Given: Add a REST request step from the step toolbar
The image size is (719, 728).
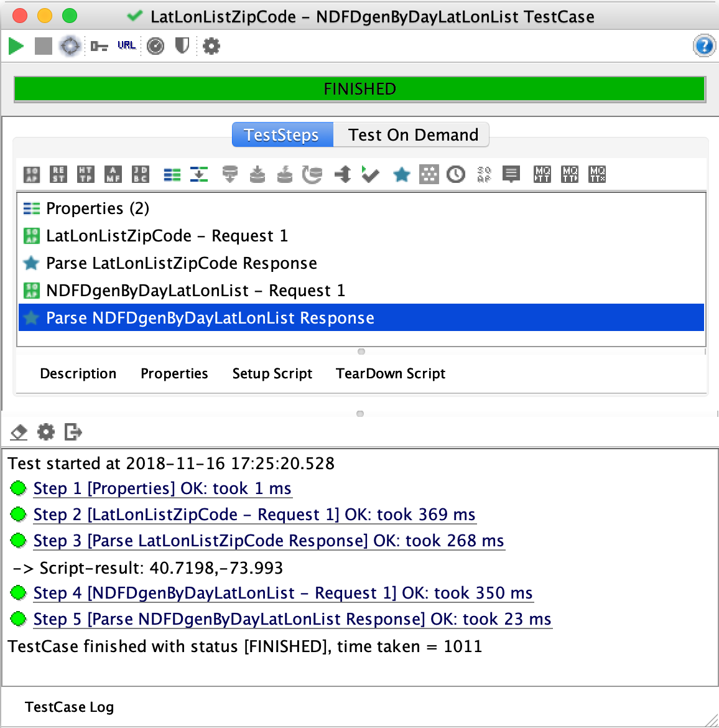Looking at the screenshot, I should coord(58,174).
